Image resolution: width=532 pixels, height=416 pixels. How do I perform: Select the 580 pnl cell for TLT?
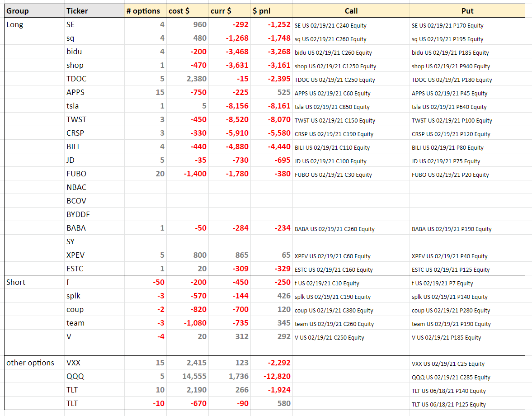pos(272,403)
